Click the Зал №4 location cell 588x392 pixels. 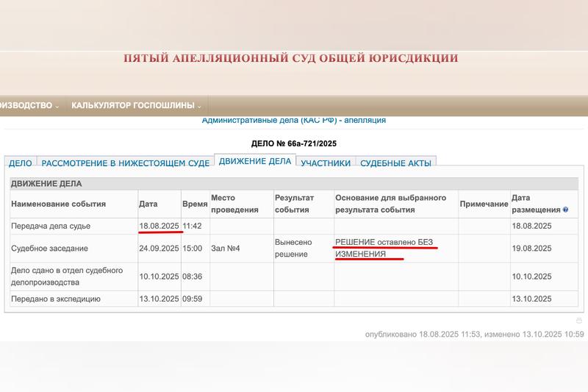point(225,249)
